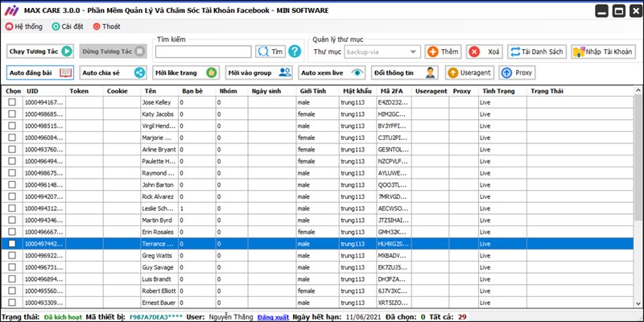Click the Auto chia sẻ share icon
644x322 pixels.
[x=139, y=72]
